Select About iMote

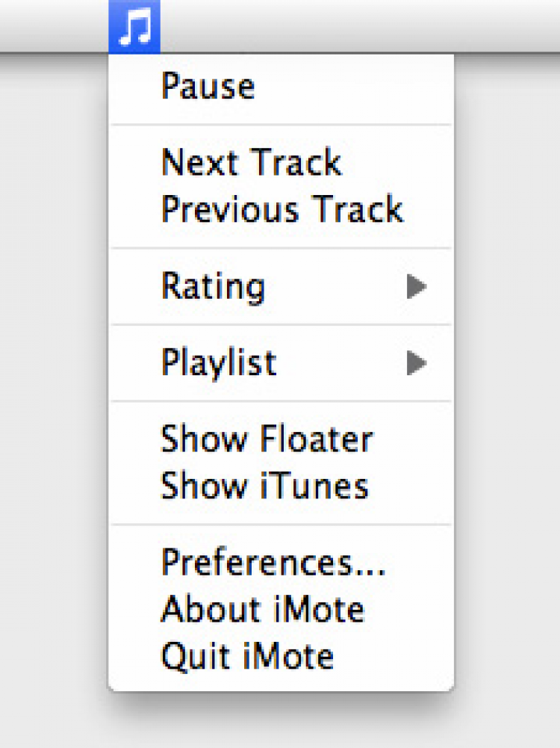262,610
